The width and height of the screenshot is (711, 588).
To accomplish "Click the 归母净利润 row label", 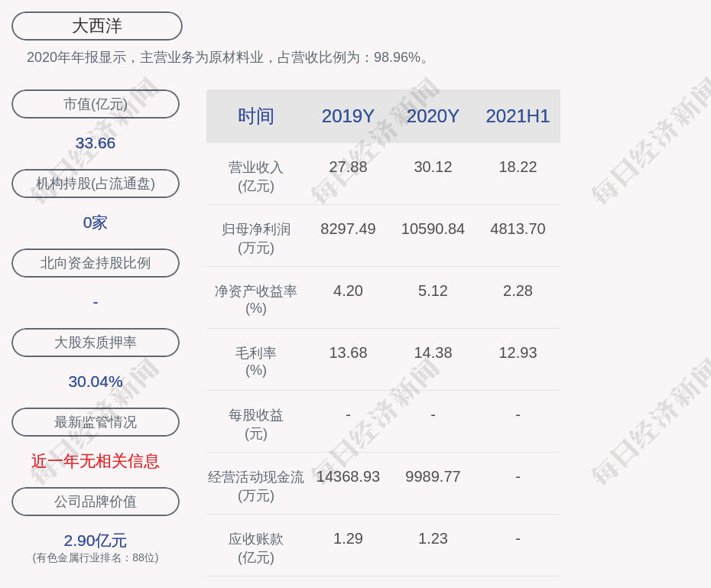I will 256,239.
